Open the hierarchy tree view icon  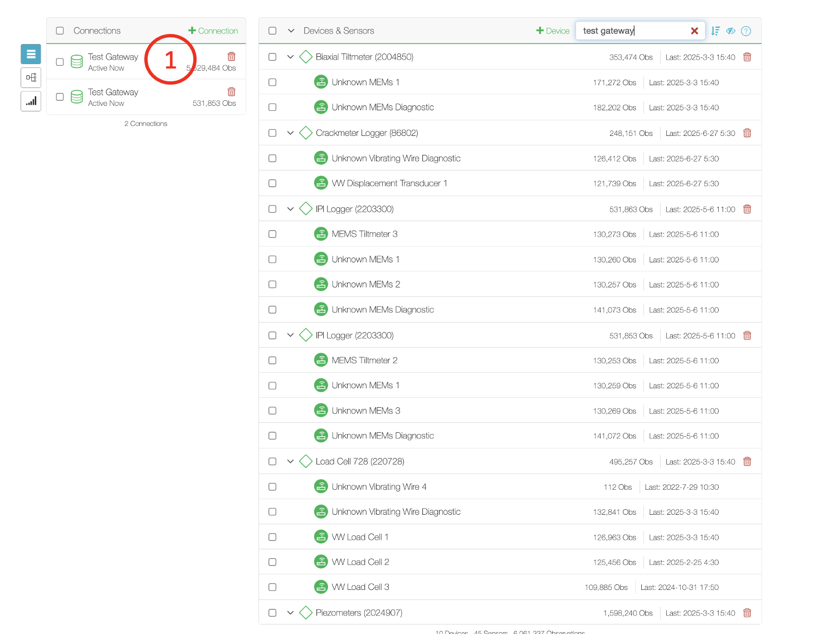pyautogui.click(x=31, y=77)
